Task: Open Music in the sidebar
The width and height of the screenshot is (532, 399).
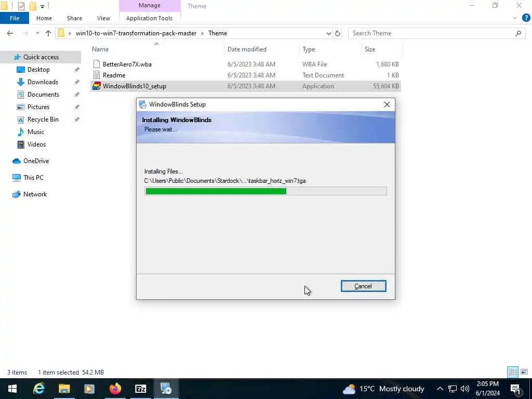Action: click(x=36, y=131)
